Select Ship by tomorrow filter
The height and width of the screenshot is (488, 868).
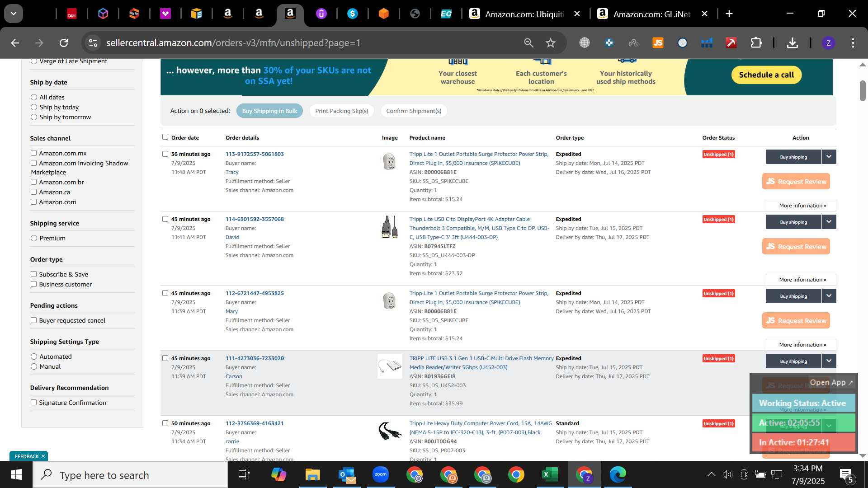click(34, 117)
